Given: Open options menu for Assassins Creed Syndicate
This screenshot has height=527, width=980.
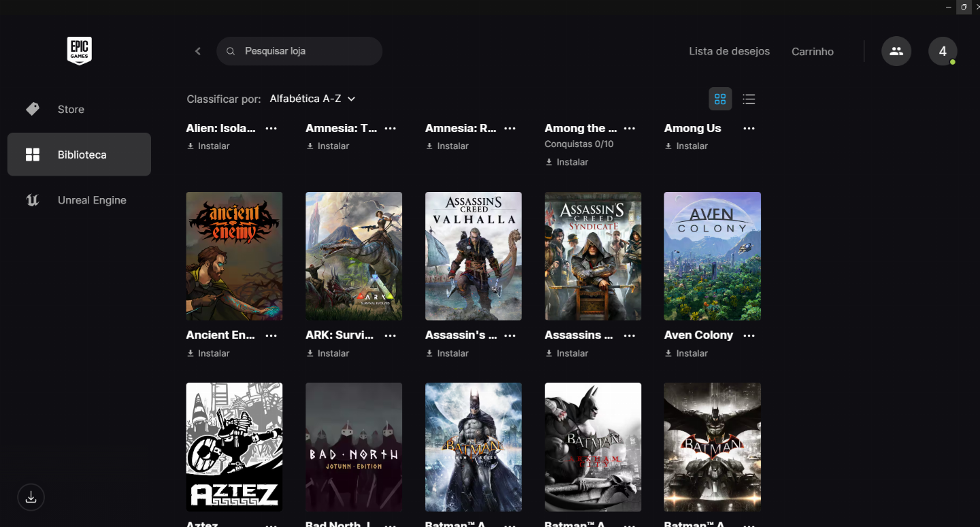Looking at the screenshot, I should click(630, 335).
